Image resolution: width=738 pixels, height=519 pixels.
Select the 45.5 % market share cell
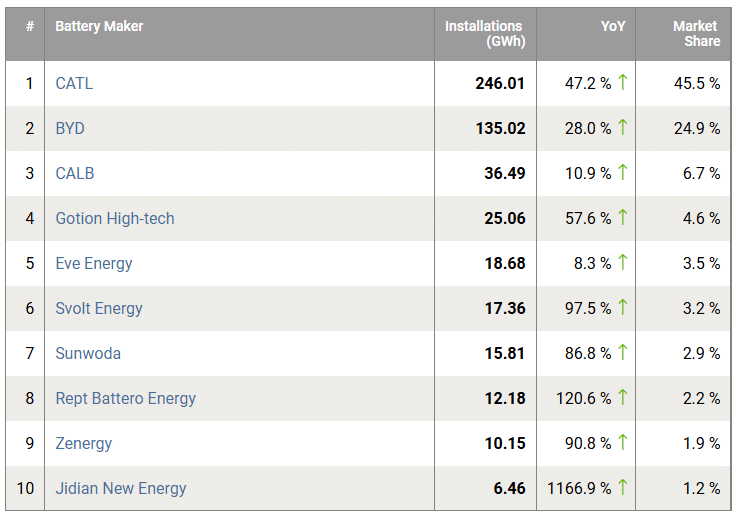(x=696, y=83)
